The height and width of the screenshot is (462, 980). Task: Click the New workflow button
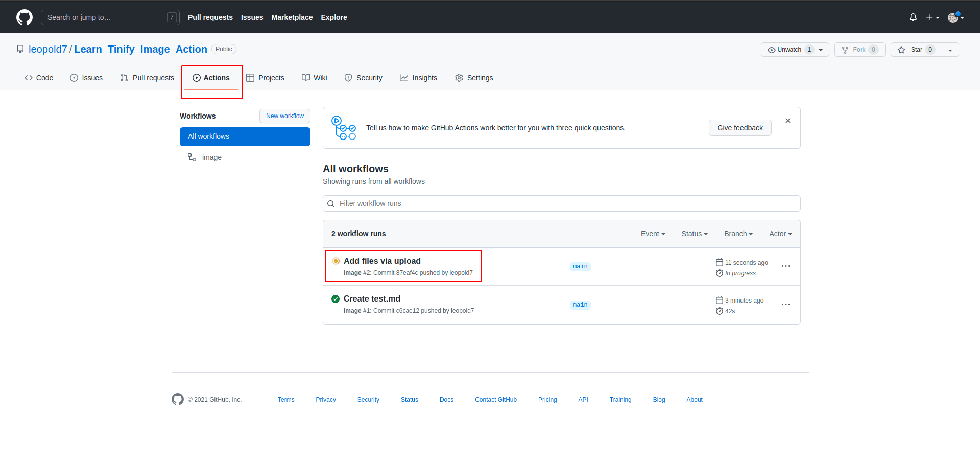pos(284,116)
